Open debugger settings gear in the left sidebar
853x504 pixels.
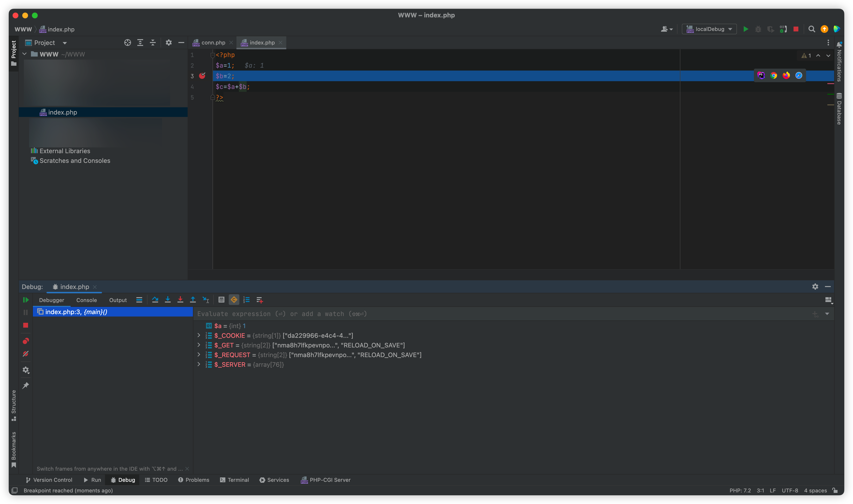pos(26,370)
